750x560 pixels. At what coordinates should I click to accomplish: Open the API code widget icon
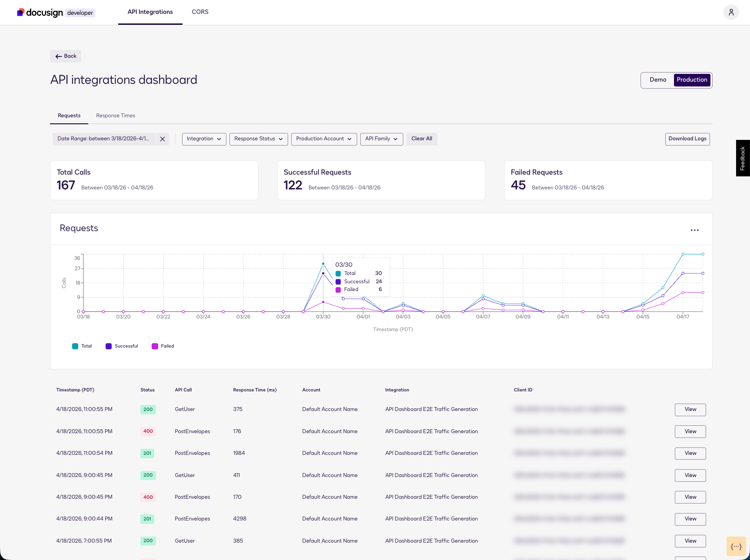point(736,547)
